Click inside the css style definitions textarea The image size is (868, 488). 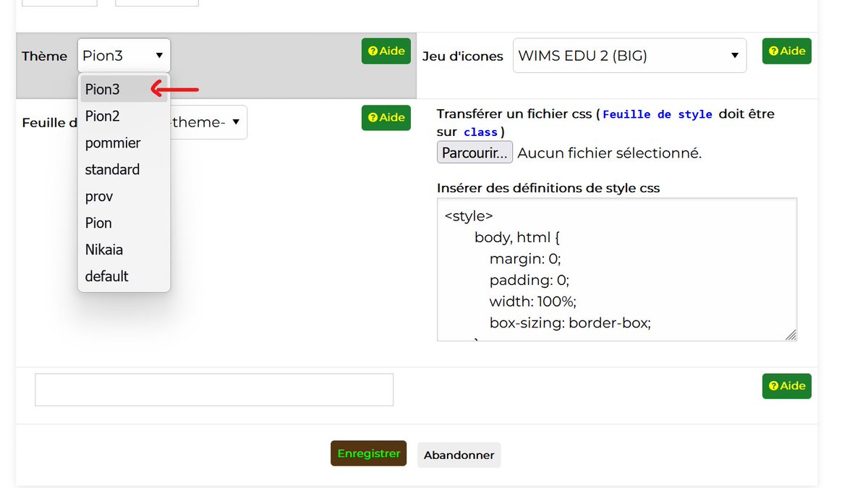617,270
